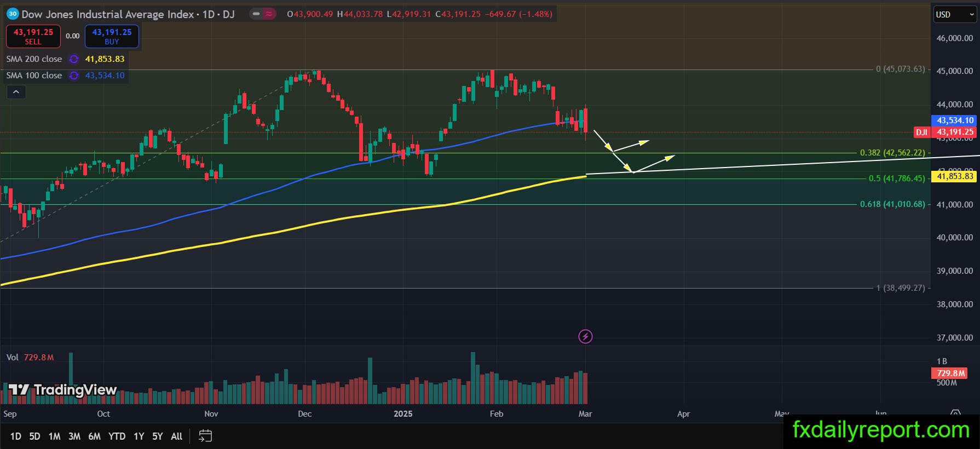Click the Sep label on the time axis
Viewport: 980px width, 449px height.
point(10,414)
